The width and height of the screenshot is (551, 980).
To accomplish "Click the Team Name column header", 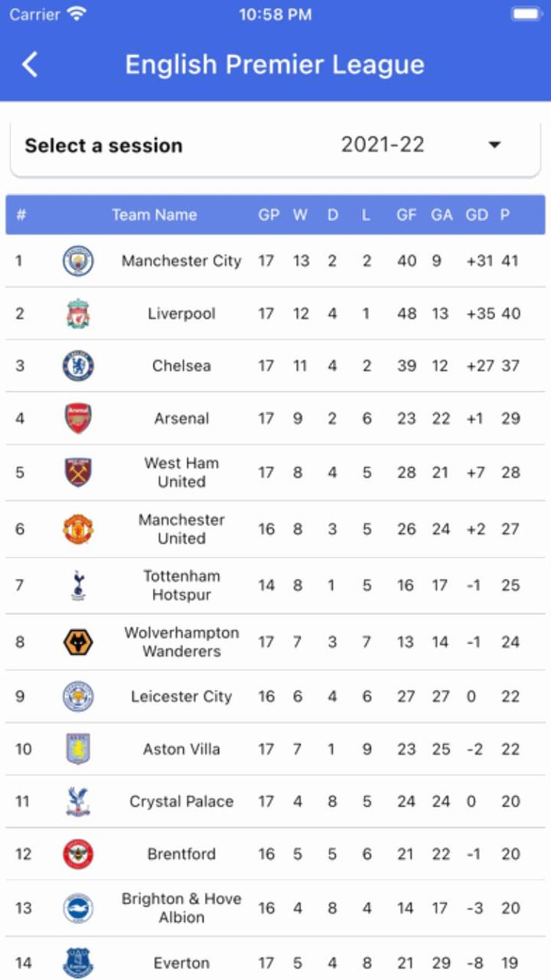I will [x=155, y=215].
